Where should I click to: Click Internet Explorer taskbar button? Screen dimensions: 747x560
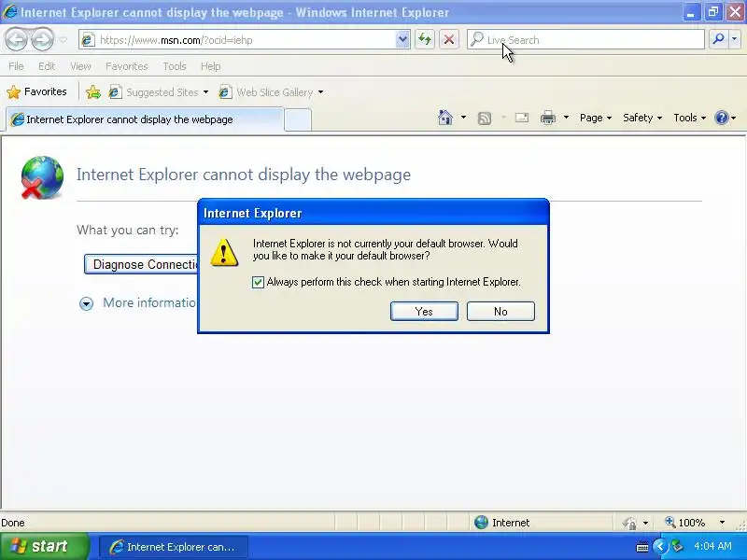(x=174, y=547)
